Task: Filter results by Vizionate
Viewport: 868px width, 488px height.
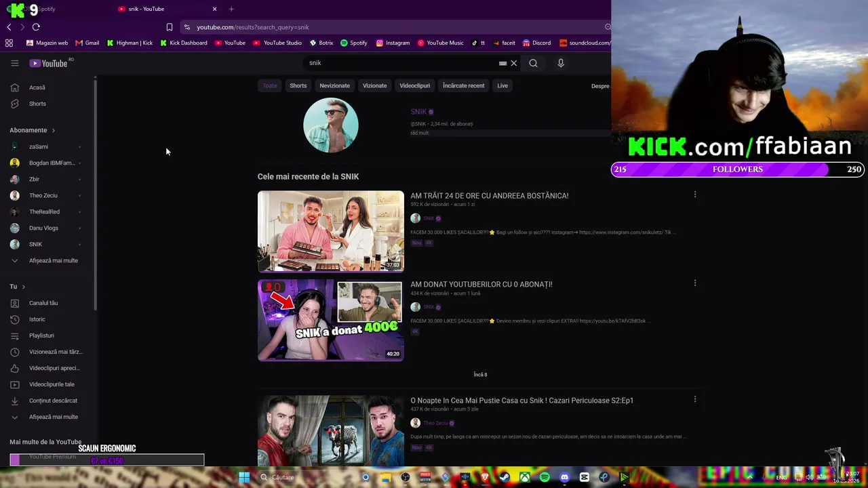Action: 375,85
